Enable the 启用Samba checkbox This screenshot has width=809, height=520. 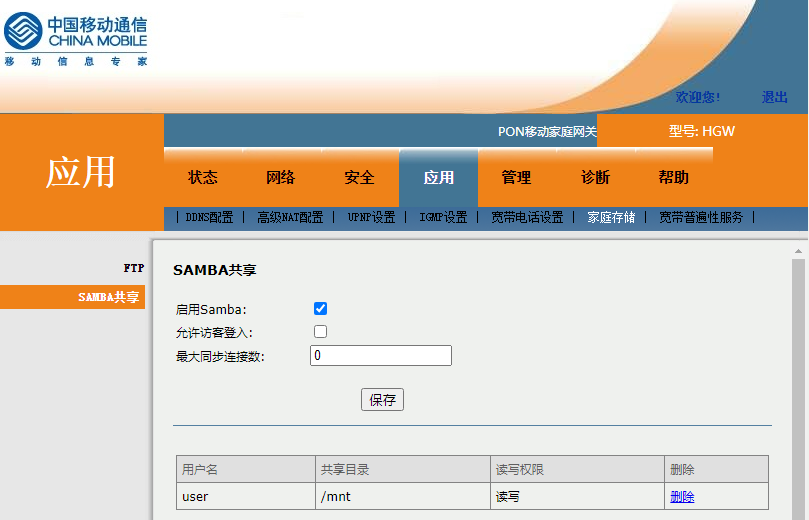coord(320,308)
